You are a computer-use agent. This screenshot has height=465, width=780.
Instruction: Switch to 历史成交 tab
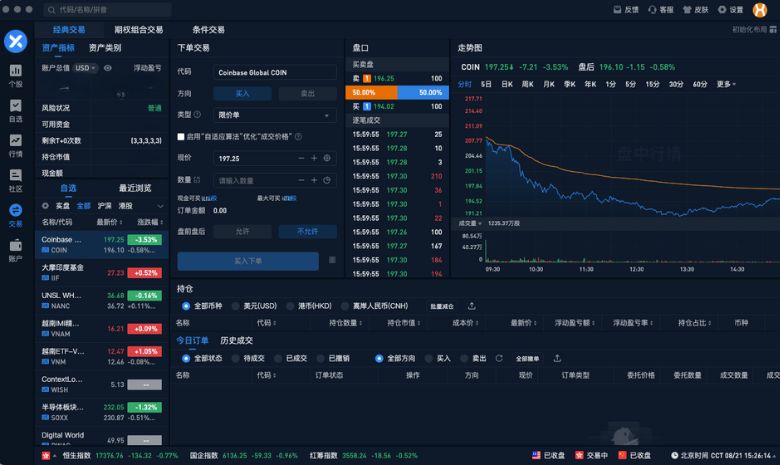(x=236, y=340)
